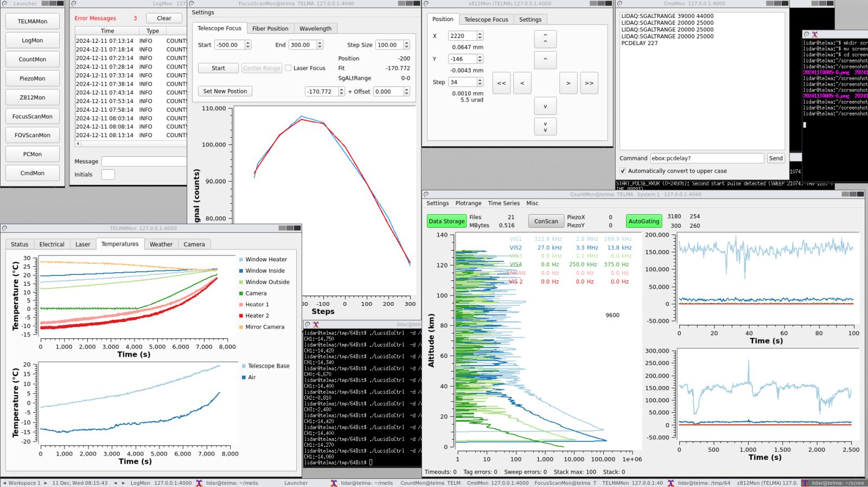The height and width of the screenshot is (487, 868).
Task: Open the Camera tab in TELMAMon
Action: [194, 245]
